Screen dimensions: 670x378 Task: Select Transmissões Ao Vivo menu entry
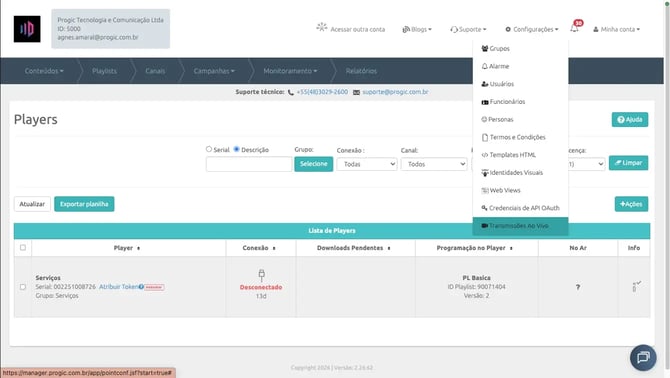520,226
